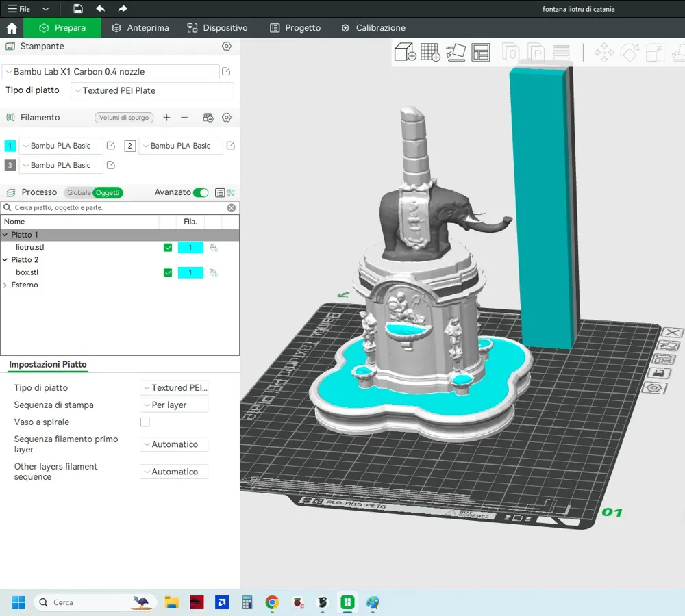This screenshot has width=685, height=616.
Task: Open printer settings gear in Stampante header
Action: point(227,47)
